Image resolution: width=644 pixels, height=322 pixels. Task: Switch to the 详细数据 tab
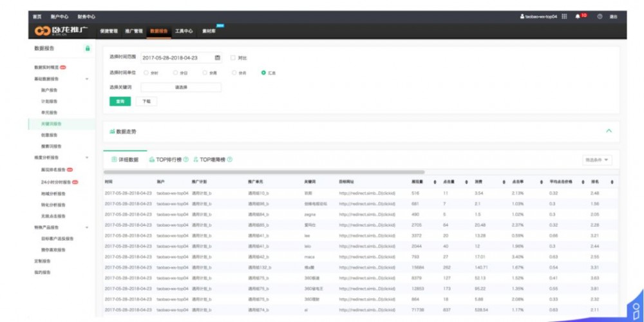[x=126, y=160]
